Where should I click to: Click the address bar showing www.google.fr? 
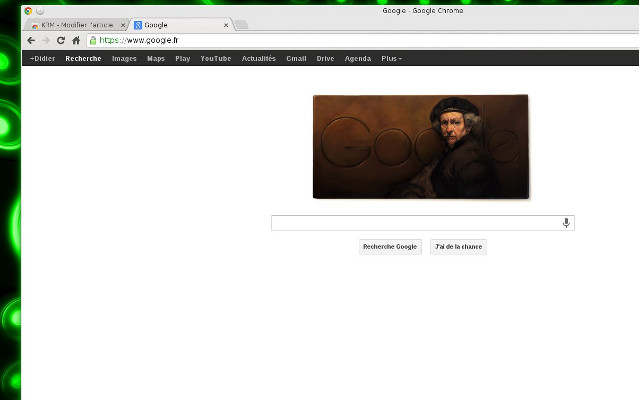[x=363, y=40]
